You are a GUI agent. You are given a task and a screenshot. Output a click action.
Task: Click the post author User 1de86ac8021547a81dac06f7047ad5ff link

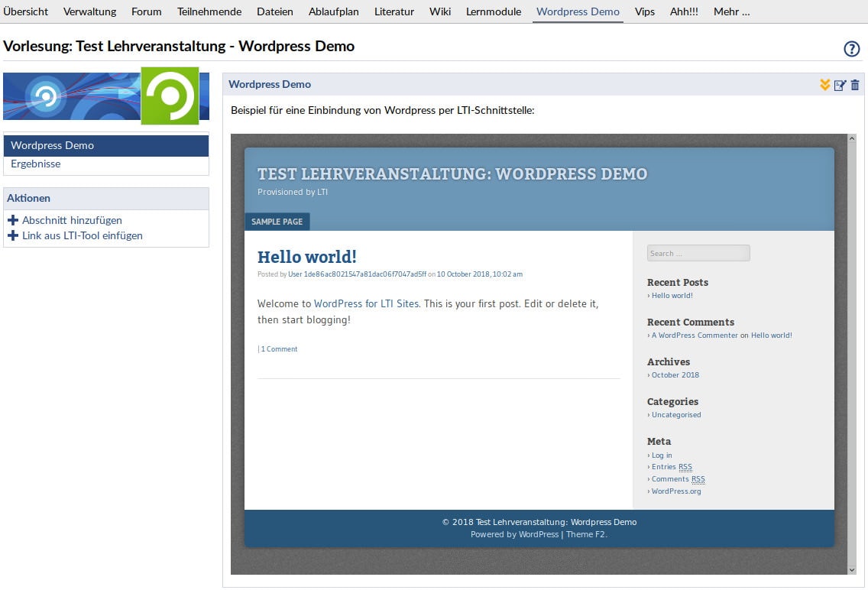point(357,274)
